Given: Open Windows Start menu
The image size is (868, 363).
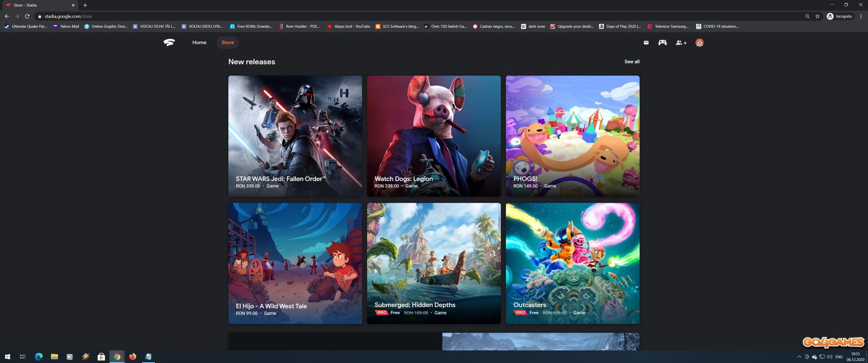Looking at the screenshot, I should click(x=7, y=357).
